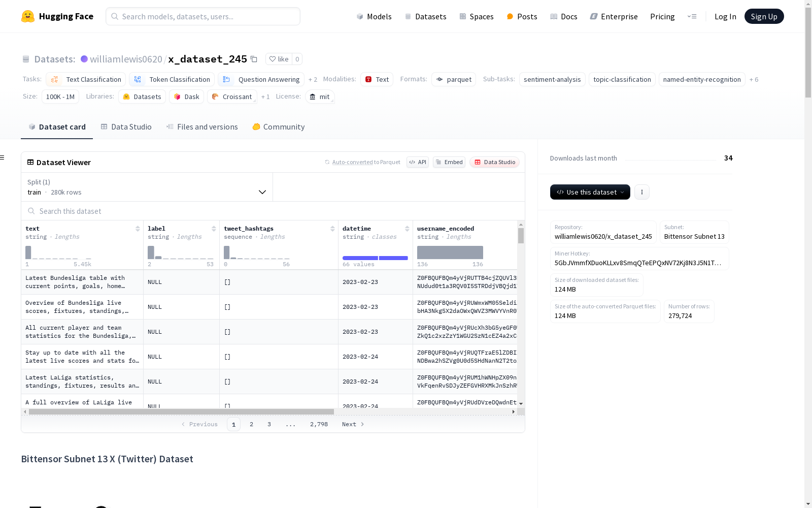
Task: Open the Use this dataset dropdown
Action: (x=590, y=192)
